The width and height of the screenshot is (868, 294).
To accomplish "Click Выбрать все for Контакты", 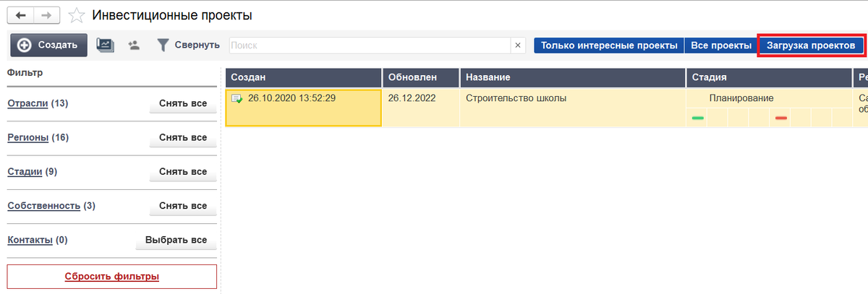I will pyautogui.click(x=176, y=240).
